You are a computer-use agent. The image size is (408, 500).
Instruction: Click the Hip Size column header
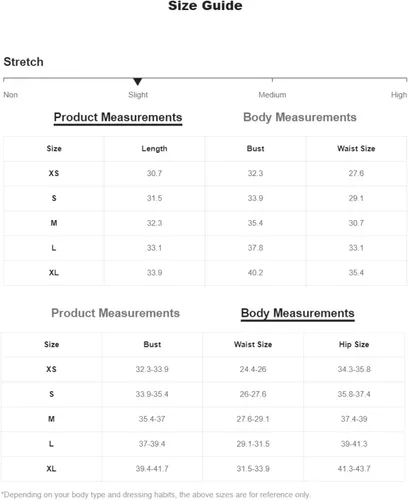354,345
